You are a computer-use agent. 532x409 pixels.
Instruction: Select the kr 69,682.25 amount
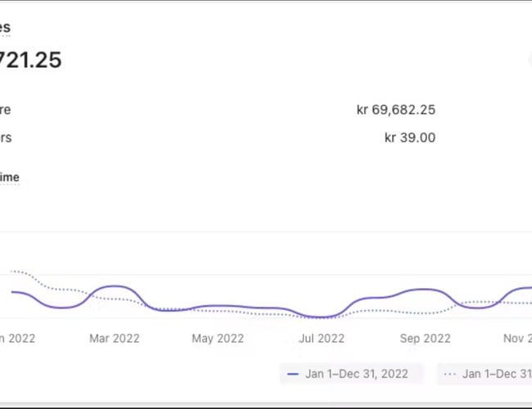(x=395, y=110)
